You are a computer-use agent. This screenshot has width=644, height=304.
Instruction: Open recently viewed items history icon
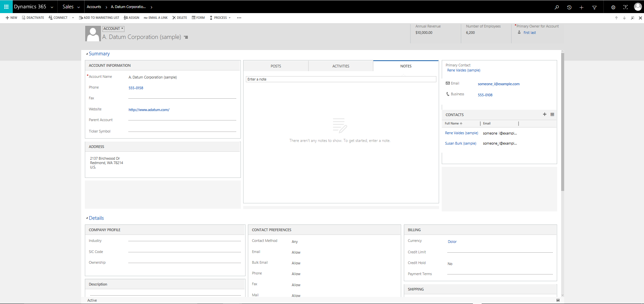click(569, 7)
